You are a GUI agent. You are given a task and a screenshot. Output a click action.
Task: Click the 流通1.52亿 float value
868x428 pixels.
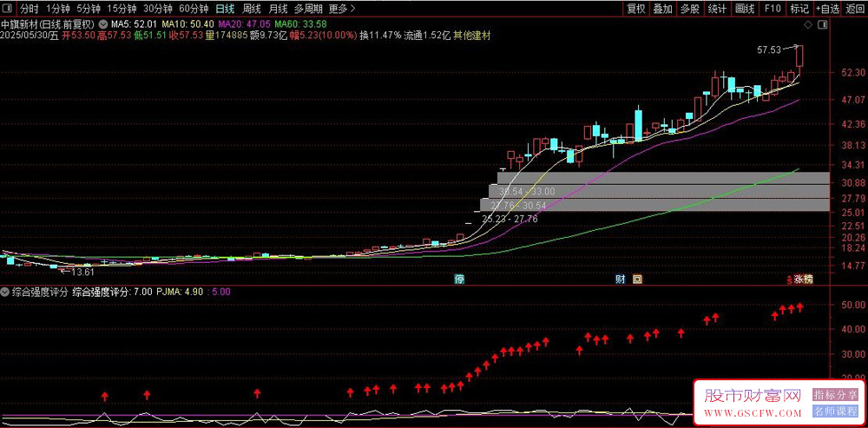(427, 35)
